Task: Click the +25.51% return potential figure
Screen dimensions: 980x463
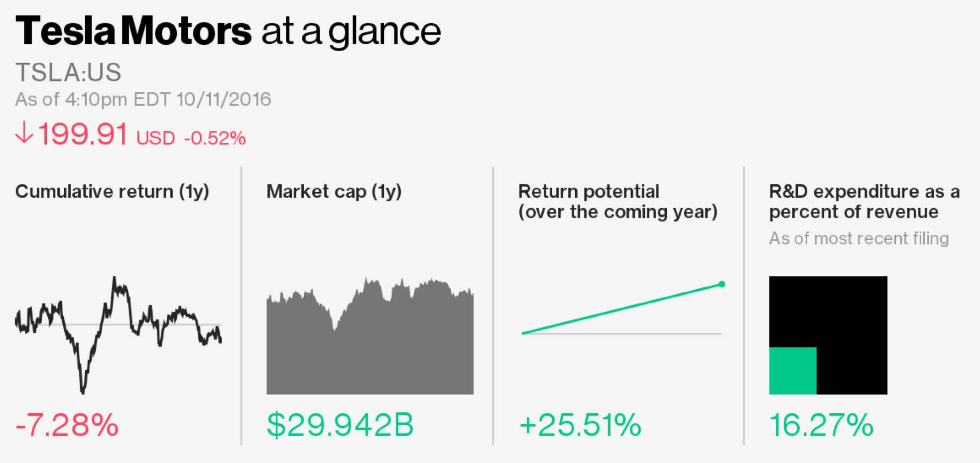Action: click(580, 425)
